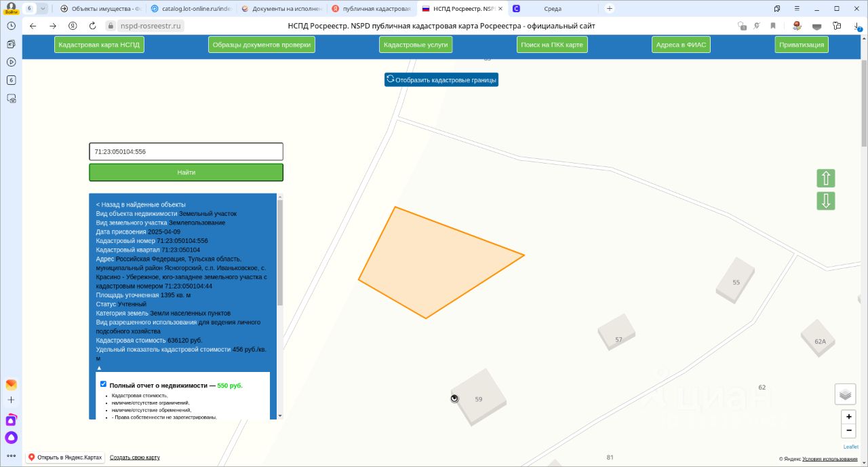Open browser history clock icon in sidebar
868x467 pixels.
[x=11, y=25]
